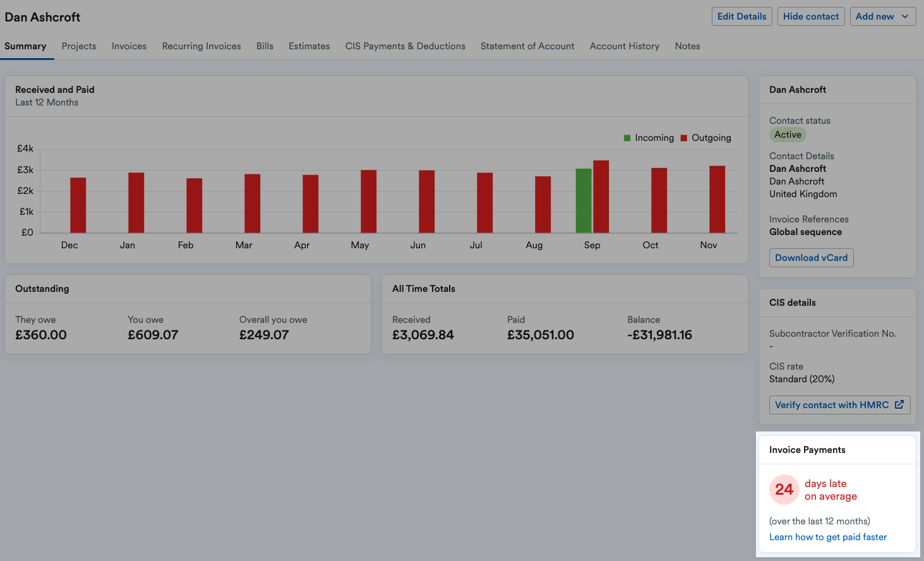Click the Dan Ashcroft page heading
Screen dimensions: 924x561
tap(42, 17)
